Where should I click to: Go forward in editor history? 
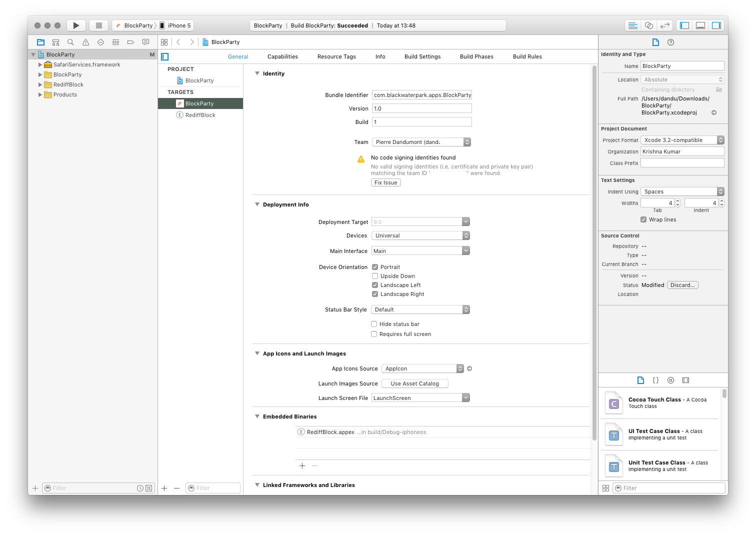192,42
